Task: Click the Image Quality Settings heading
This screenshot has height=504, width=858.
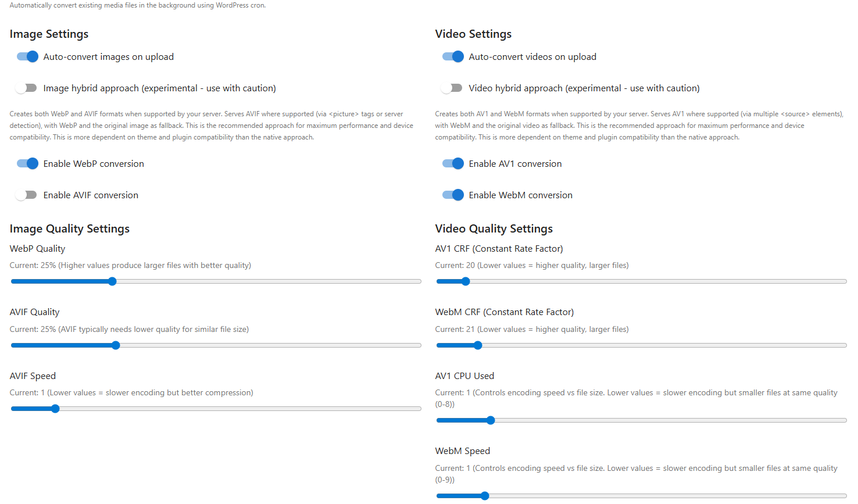Action: tap(69, 228)
